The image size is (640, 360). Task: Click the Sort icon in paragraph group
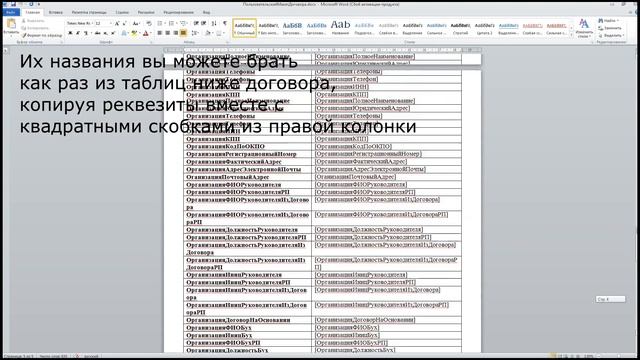pyautogui.click(x=214, y=24)
